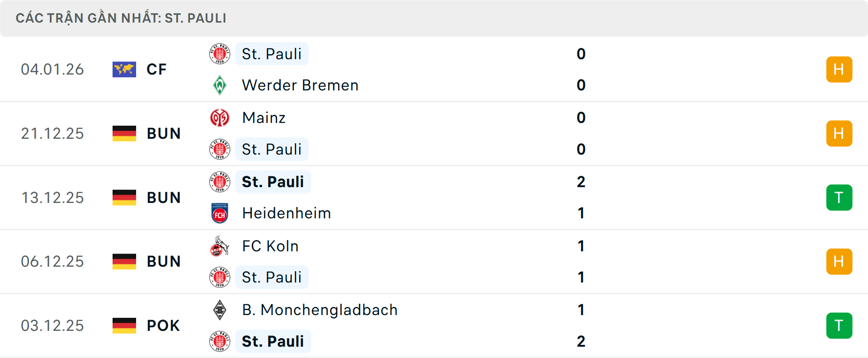Click the date 04.01.26

click(52, 69)
